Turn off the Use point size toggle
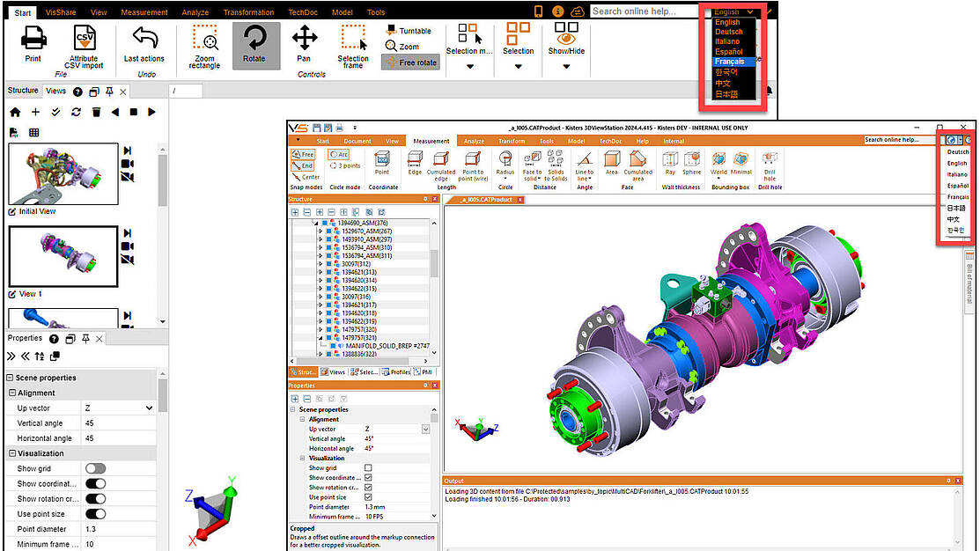The height and width of the screenshot is (551, 980). click(95, 513)
